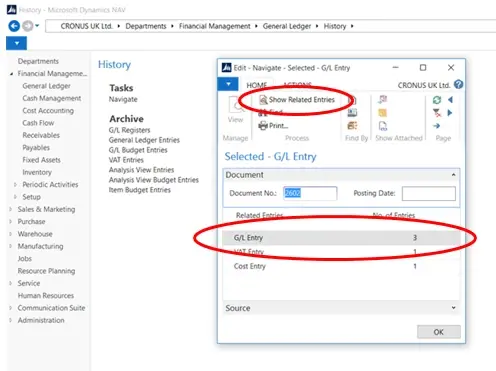Go back with the blue back arrow

click(x=14, y=26)
